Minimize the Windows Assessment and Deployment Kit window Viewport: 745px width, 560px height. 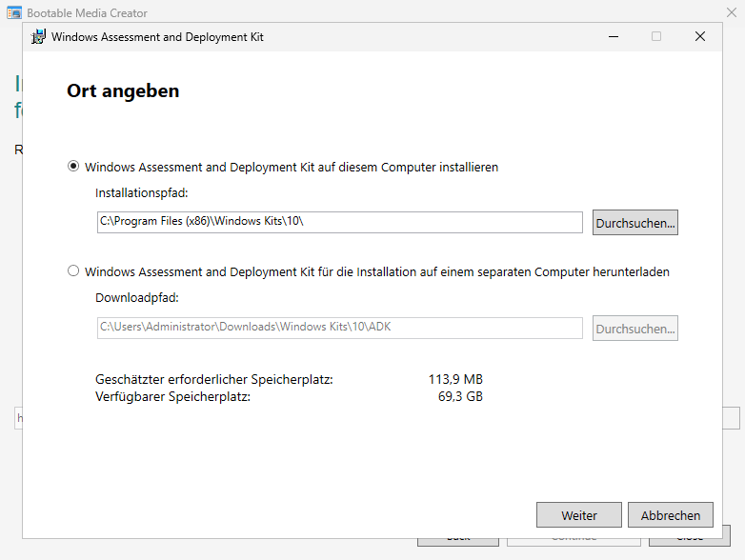(614, 36)
